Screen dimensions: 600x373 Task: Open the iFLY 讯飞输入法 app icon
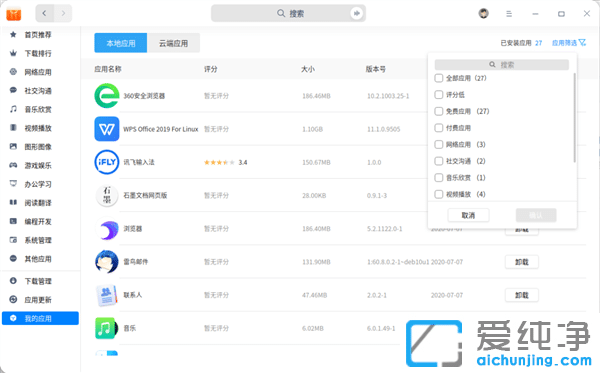click(x=107, y=162)
